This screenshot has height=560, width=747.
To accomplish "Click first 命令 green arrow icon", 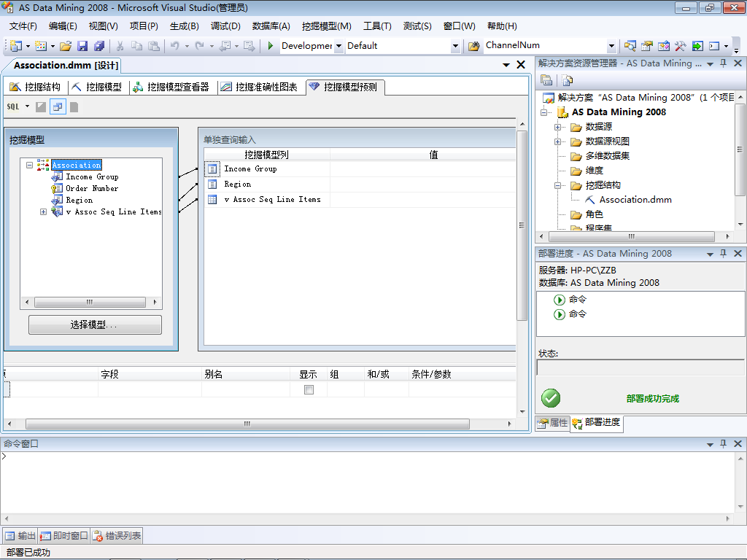I will tap(560, 300).
